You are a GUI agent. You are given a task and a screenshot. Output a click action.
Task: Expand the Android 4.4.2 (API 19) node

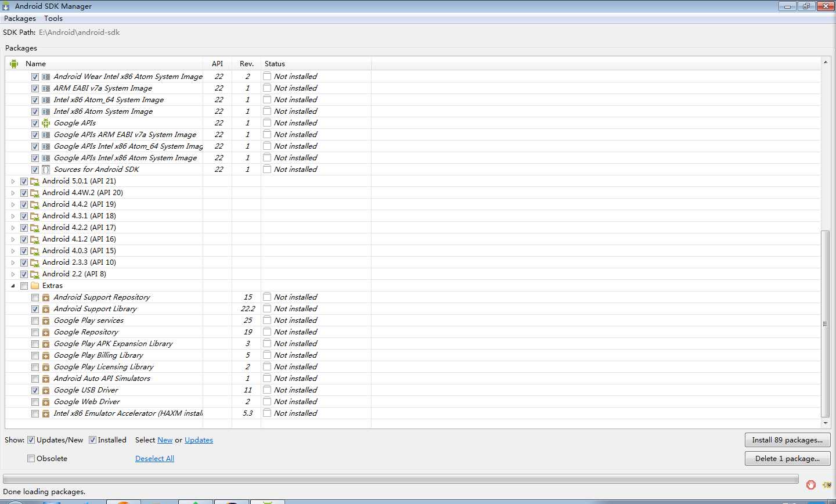pyautogui.click(x=13, y=204)
